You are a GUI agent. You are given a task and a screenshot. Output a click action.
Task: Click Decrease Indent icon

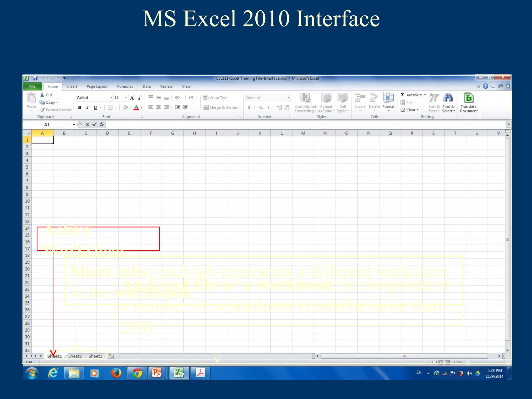(177, 108)
